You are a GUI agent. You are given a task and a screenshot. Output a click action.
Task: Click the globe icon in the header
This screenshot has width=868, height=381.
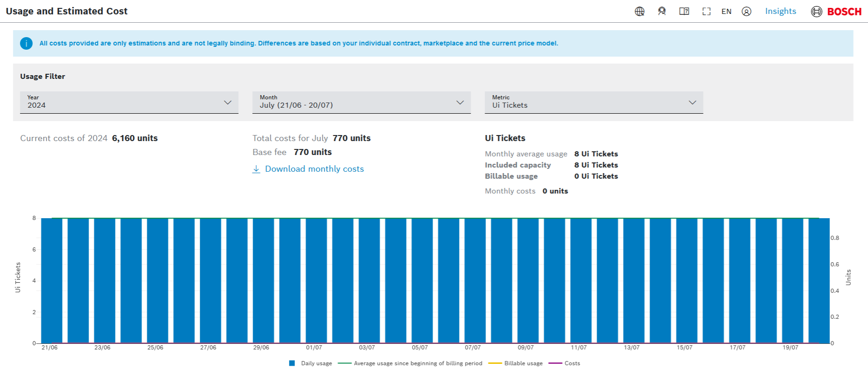point(639,12)
